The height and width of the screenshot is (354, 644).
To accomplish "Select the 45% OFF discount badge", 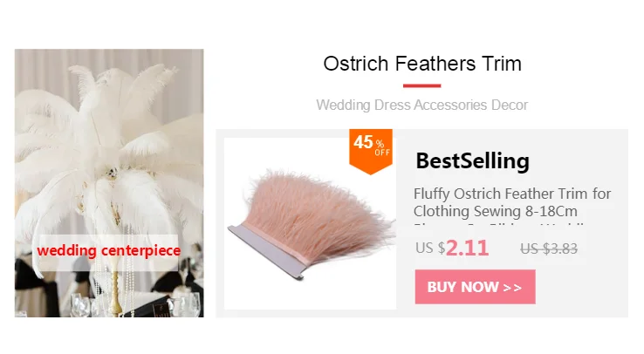I will click(371, 151).
